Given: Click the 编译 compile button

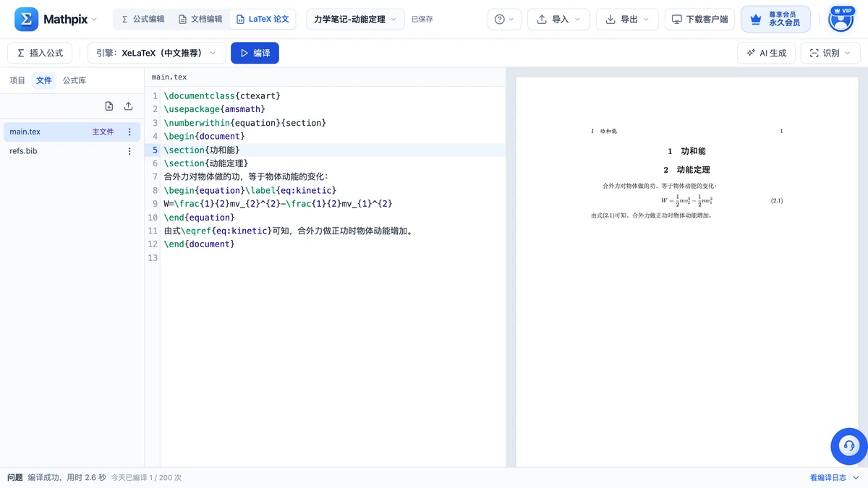Looking at the screenshot, I should coord(255,53).
